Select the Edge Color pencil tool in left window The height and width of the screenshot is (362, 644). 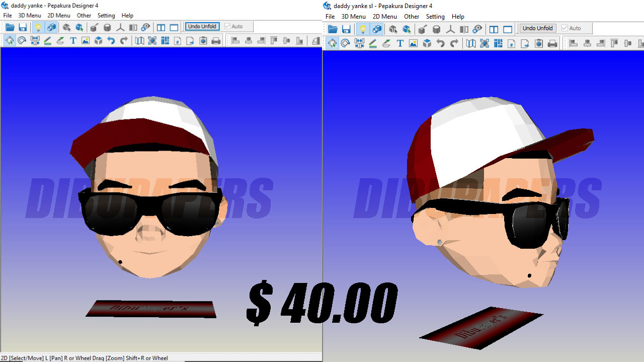pyautogui.click(x=48, y=41)
